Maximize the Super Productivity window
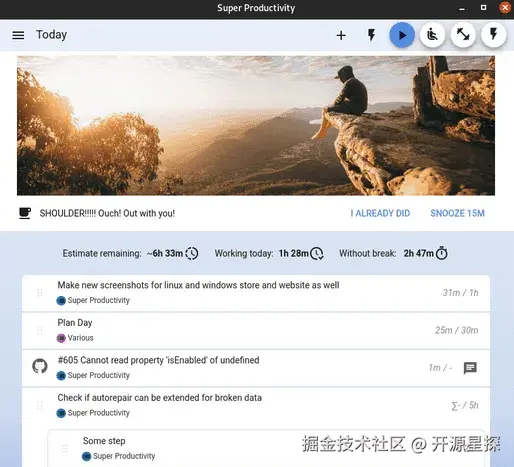 [483, 7]
